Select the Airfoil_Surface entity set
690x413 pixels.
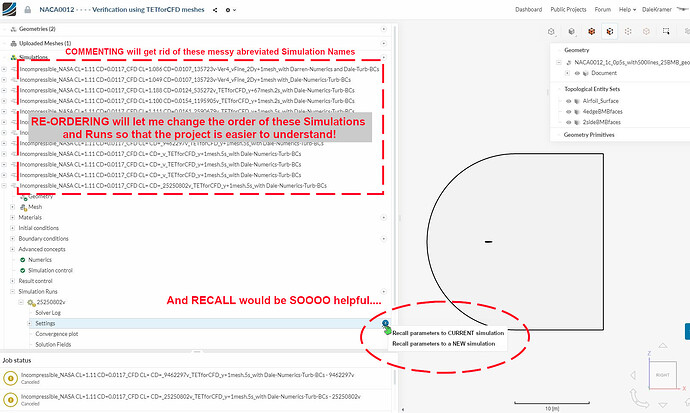point(601,101)
